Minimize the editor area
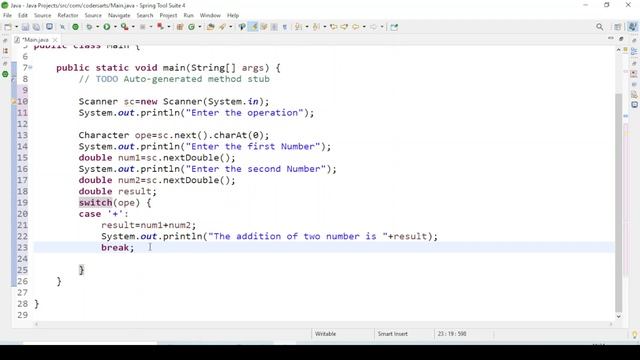The image size is (640, 360). pos(611,38)
